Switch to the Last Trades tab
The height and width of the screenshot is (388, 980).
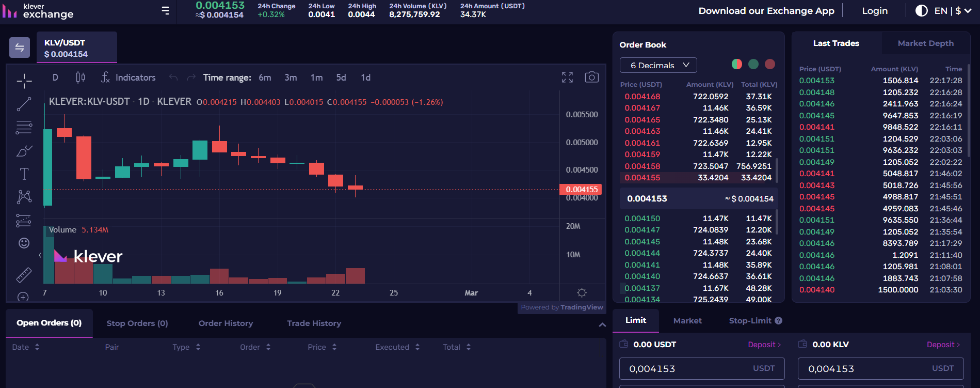point(836,43)
